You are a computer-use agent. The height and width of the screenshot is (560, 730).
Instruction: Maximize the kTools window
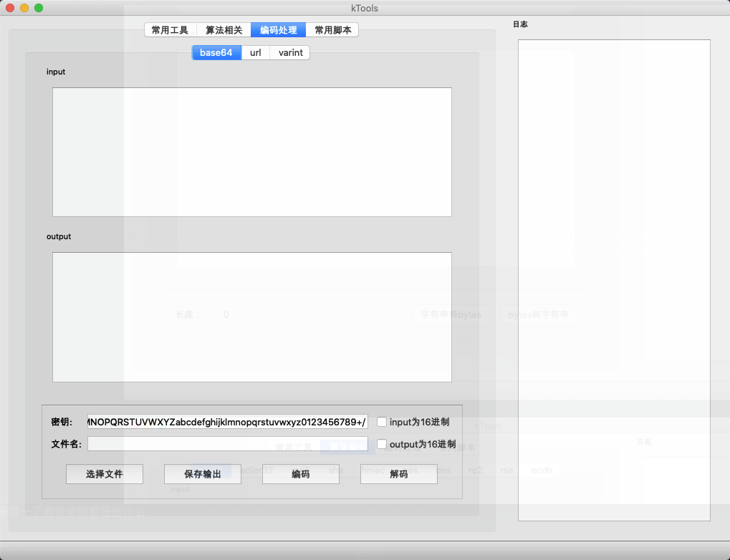tap(39, 8)
